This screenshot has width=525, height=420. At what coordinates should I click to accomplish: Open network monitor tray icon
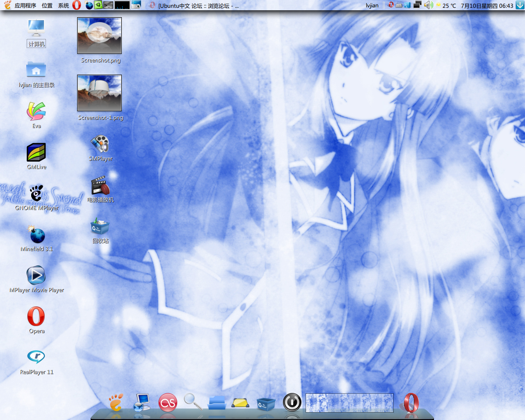(x=418, y=5)
